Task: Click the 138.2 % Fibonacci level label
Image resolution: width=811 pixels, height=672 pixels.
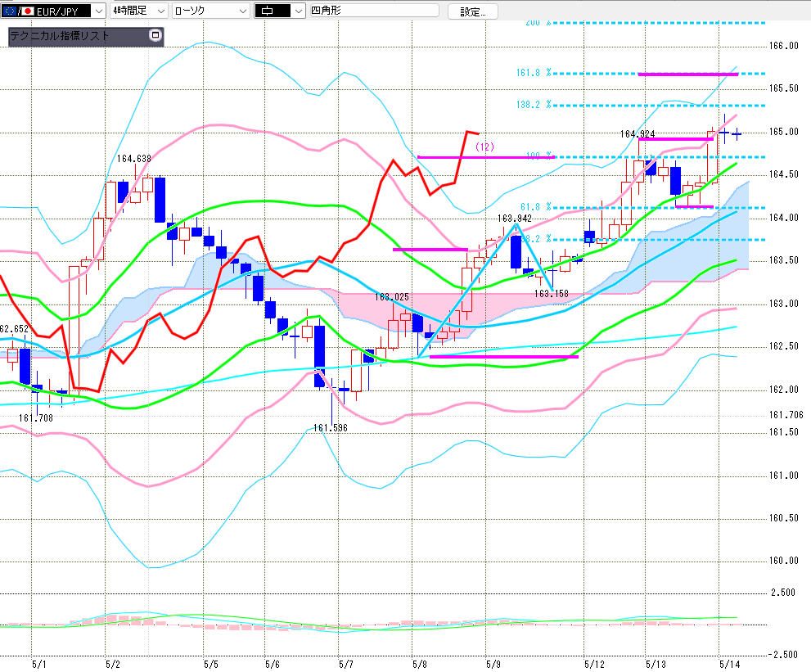Action: [x=534, y=105]
